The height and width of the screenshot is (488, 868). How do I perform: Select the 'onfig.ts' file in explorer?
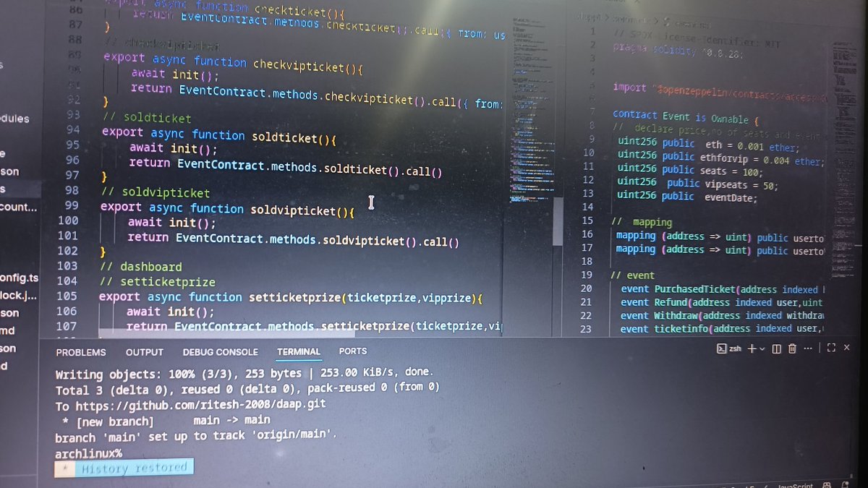20,278
